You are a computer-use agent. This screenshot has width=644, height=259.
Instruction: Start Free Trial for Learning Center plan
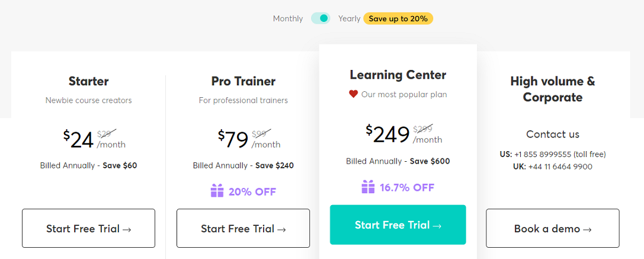tap(398, 225)
